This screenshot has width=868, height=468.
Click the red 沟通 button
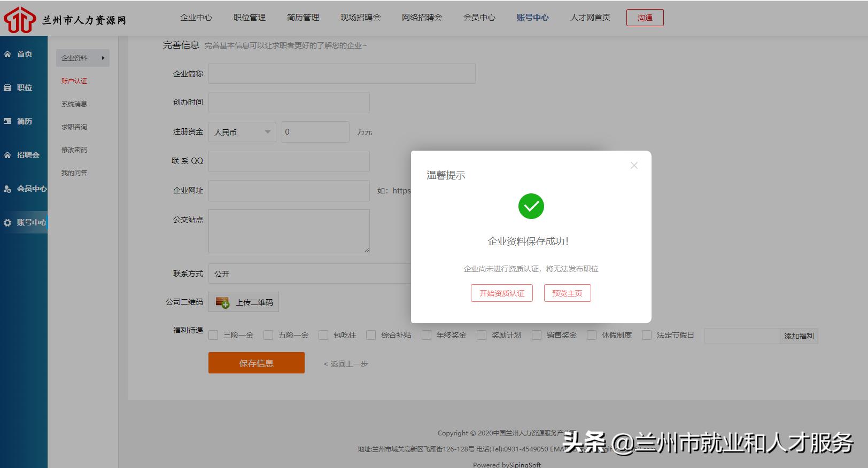[645, 18]
